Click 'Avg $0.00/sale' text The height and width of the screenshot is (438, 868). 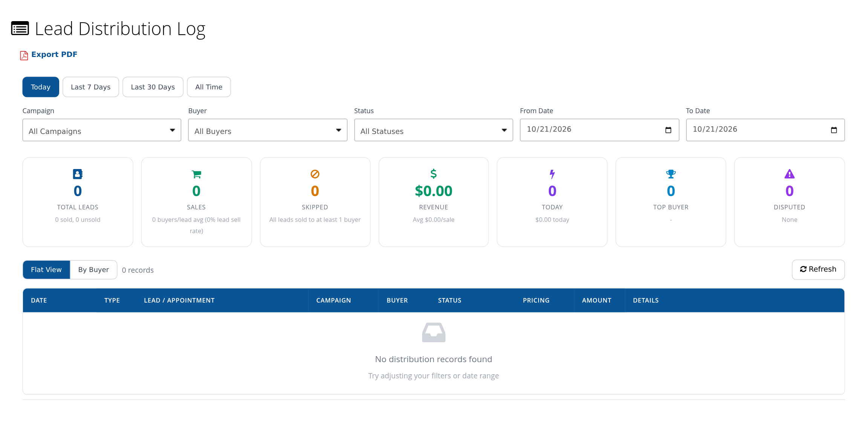pos(433,220)
